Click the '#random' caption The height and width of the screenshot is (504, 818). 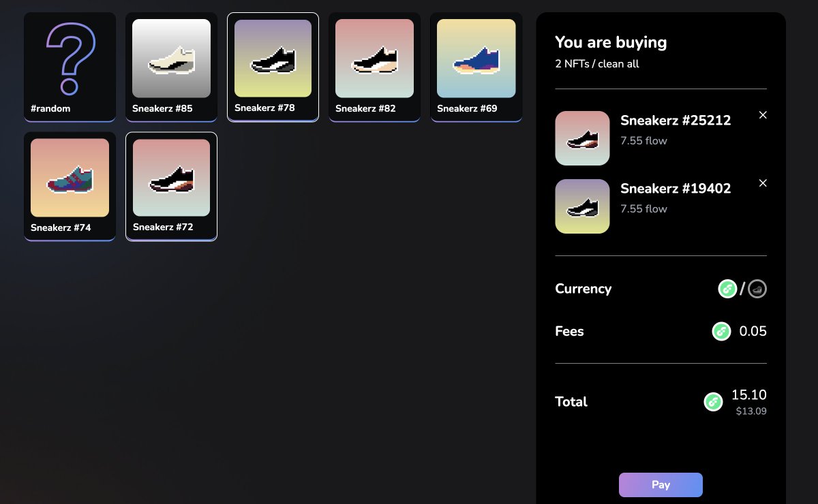tap(50, 108)
